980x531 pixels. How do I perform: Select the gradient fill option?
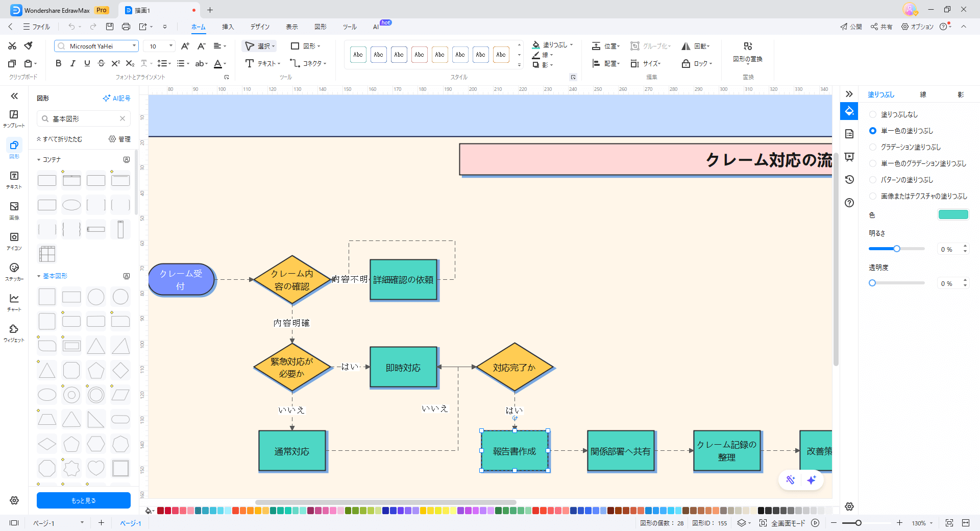pos(873,147)
